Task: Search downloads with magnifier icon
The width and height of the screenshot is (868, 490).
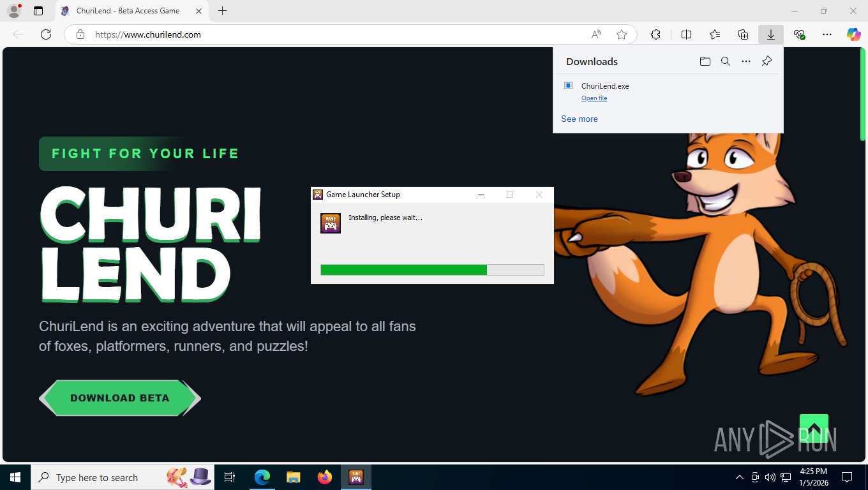Action: pyautogui.click(x=726, y=61)
